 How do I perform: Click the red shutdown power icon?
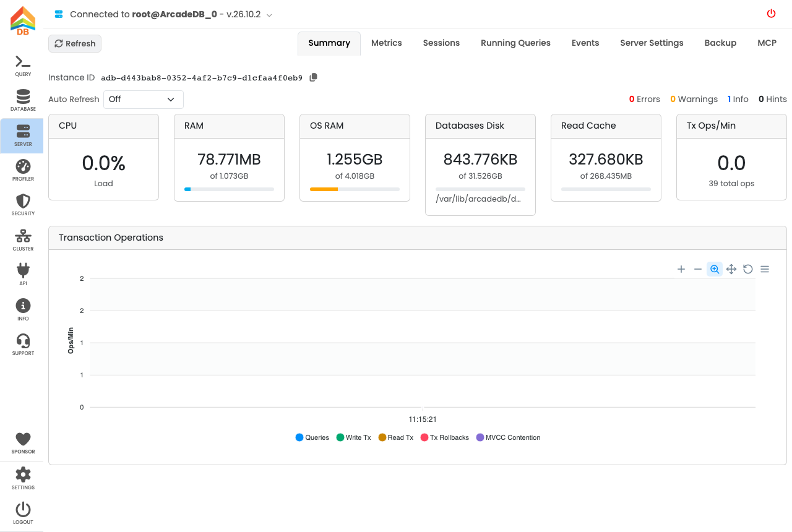coord(771,14)
